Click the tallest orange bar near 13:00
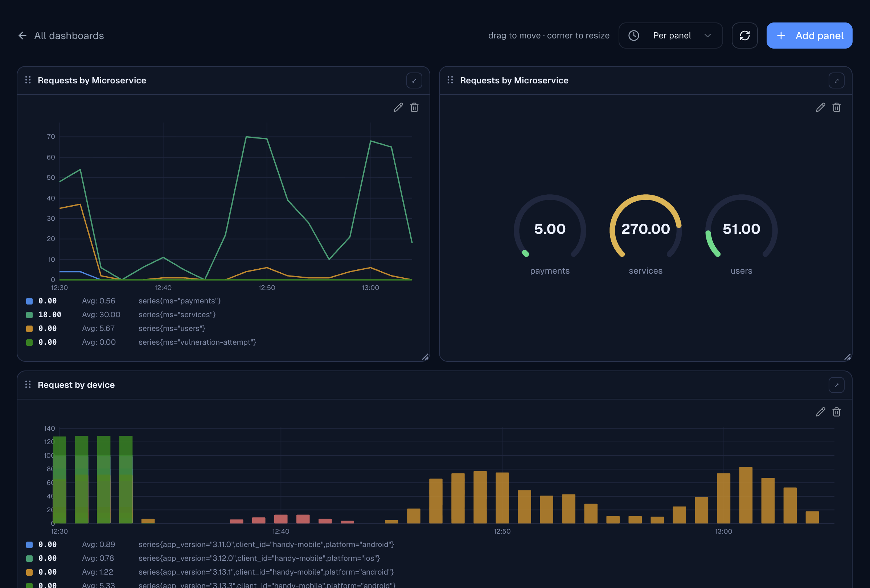 (x=745, y=495)
